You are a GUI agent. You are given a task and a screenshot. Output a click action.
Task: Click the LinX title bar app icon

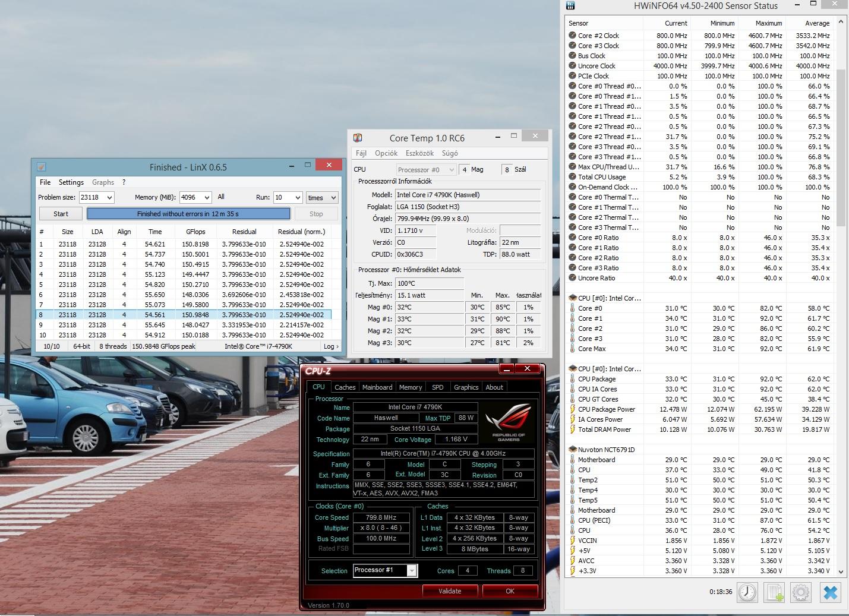(x=42, y=167)
